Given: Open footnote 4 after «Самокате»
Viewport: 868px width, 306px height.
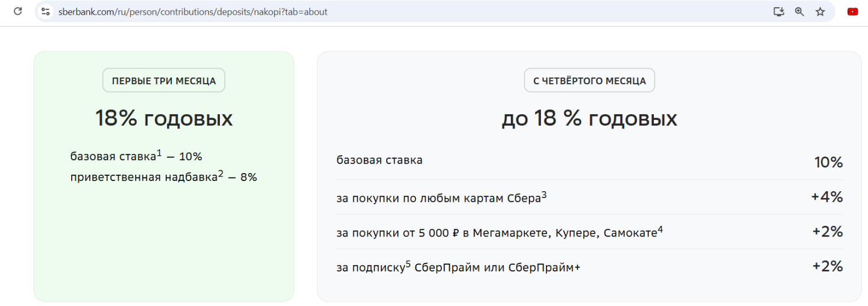Looking at the screenshot, I should [660, 229].
